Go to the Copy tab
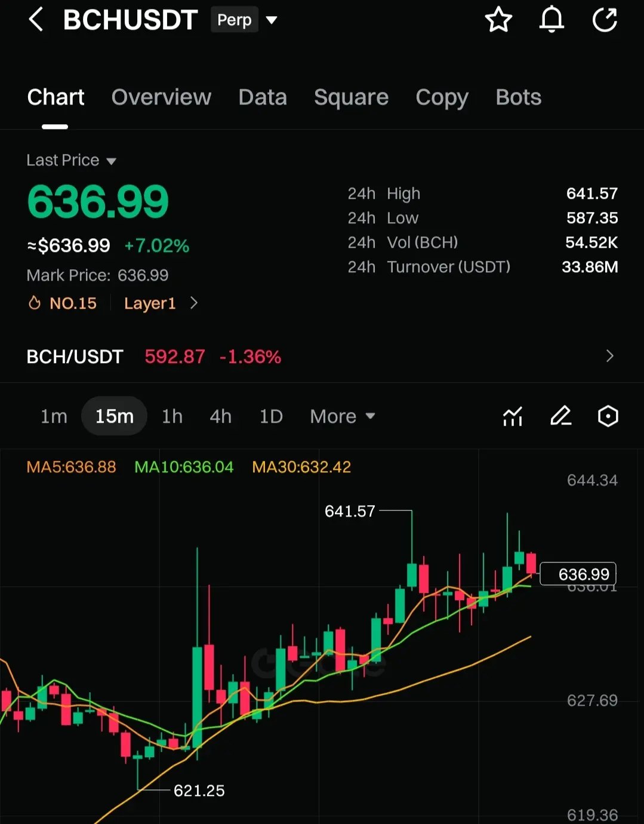 coord(442,97)
